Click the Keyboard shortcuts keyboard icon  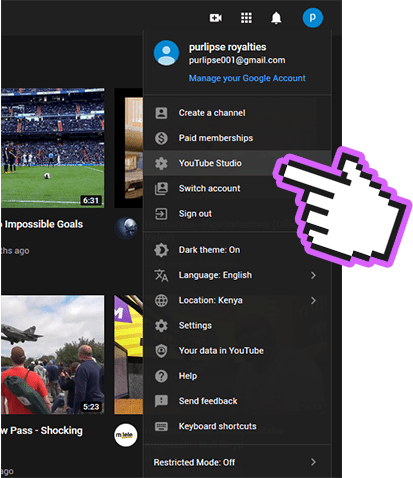coord(161,426)
